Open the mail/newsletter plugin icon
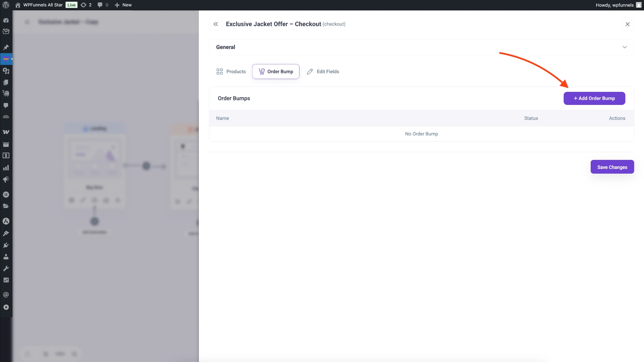 (x=6, y=31)
